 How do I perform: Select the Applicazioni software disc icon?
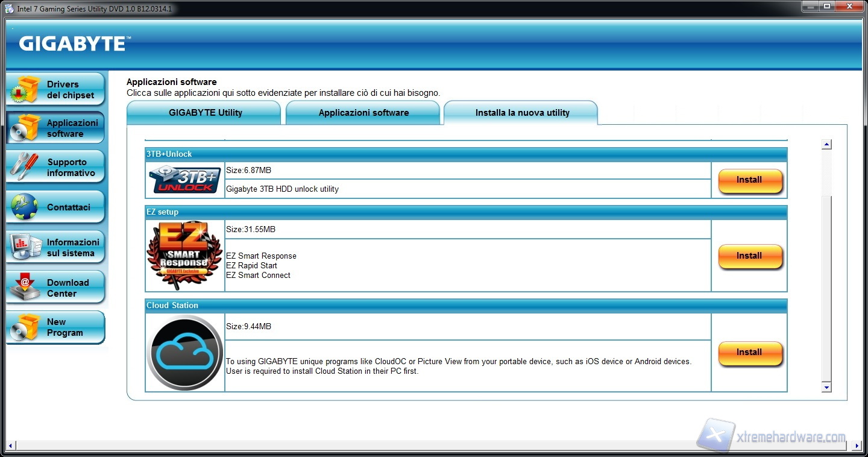coord(25,128)
